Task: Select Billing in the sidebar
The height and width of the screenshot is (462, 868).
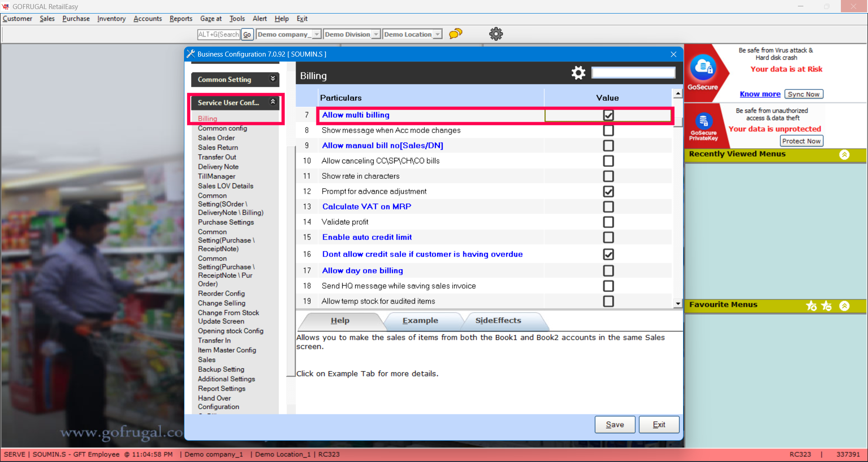Action: click(208, 119)
